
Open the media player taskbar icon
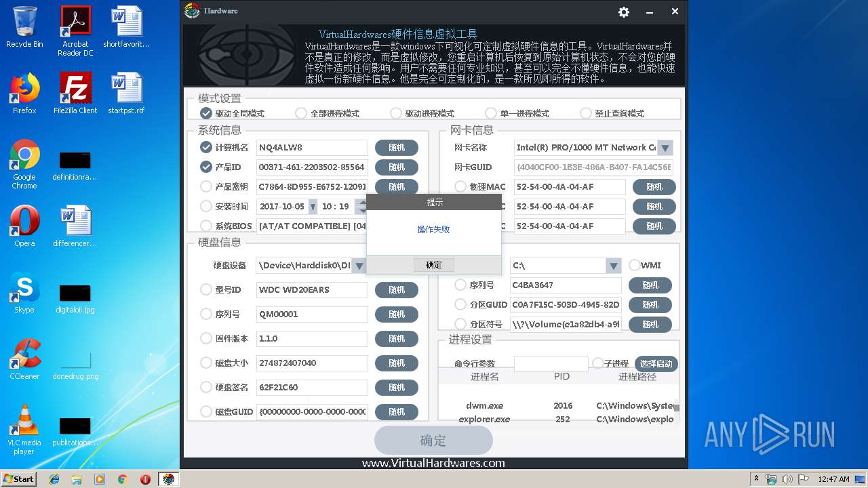coord(100,479)
